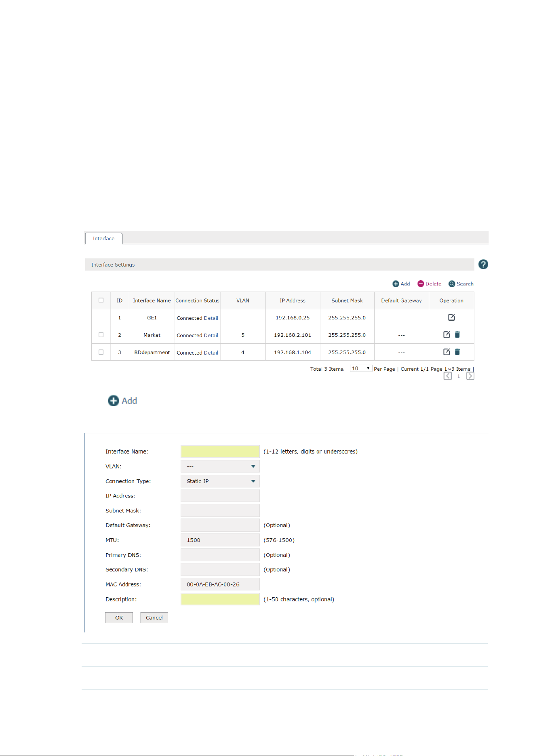Focus the Default Gateway input field

pyautogui.click(x=220, y=525)
